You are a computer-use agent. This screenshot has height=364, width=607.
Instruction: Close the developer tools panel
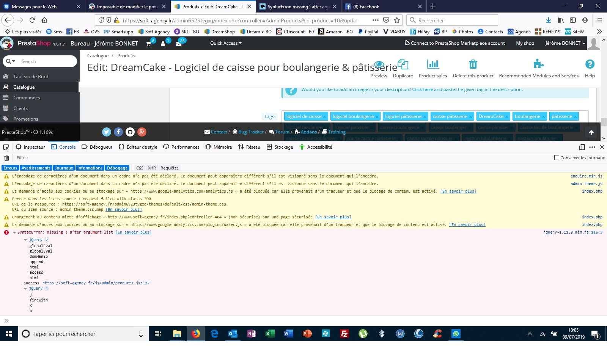pos(602,147)
